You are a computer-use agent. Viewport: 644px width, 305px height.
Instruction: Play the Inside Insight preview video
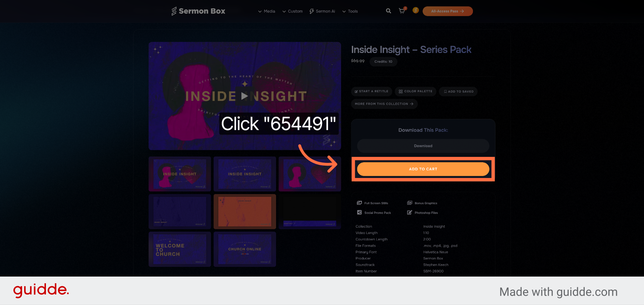(x=245, y=96)
